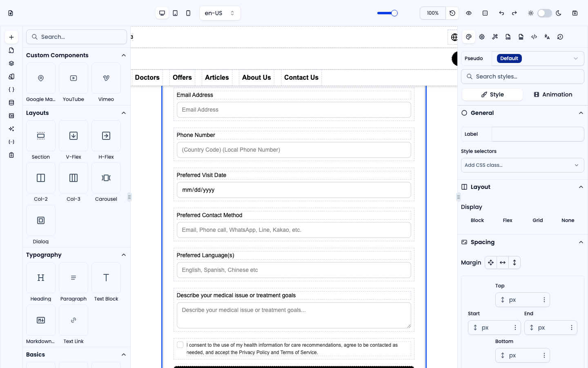Screen dimensions: 588x368
Task: Open the layers stack icon in left sidebar
Action: (11, 63)
